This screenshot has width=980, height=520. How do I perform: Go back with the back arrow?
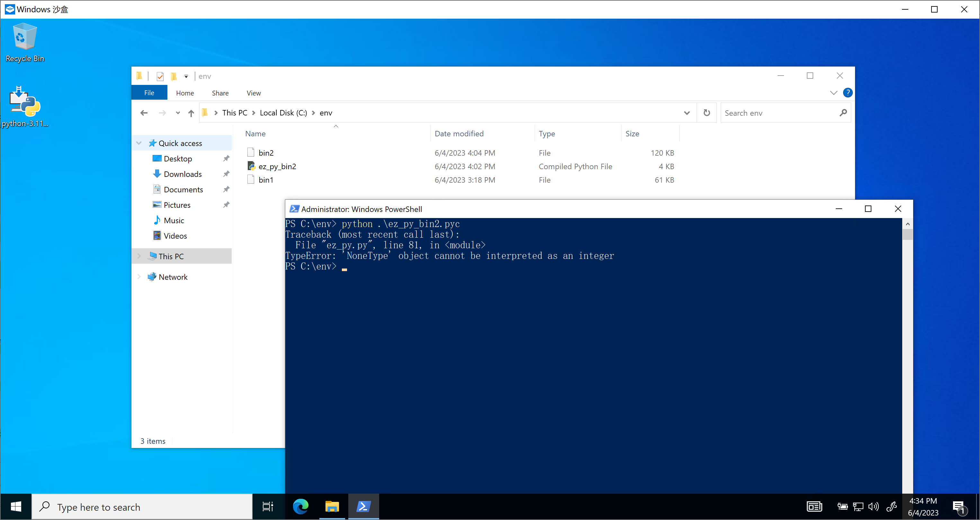144,113
